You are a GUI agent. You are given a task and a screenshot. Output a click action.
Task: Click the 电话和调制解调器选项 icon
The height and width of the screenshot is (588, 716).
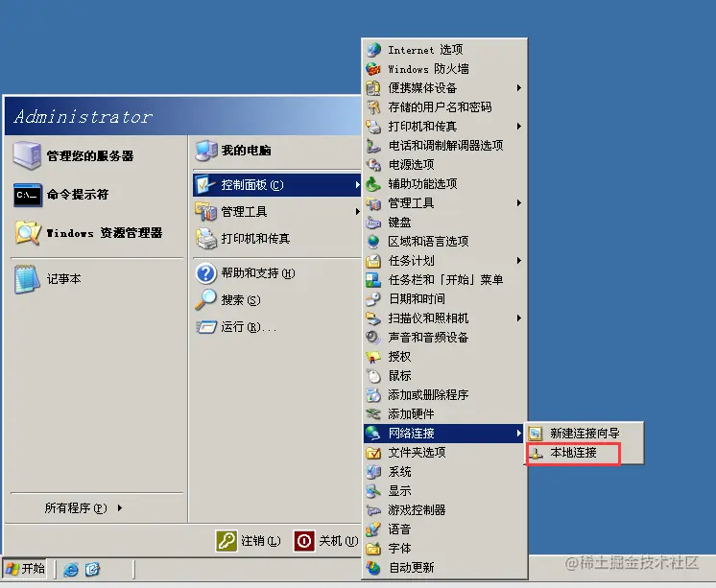(x=373, y=145)
